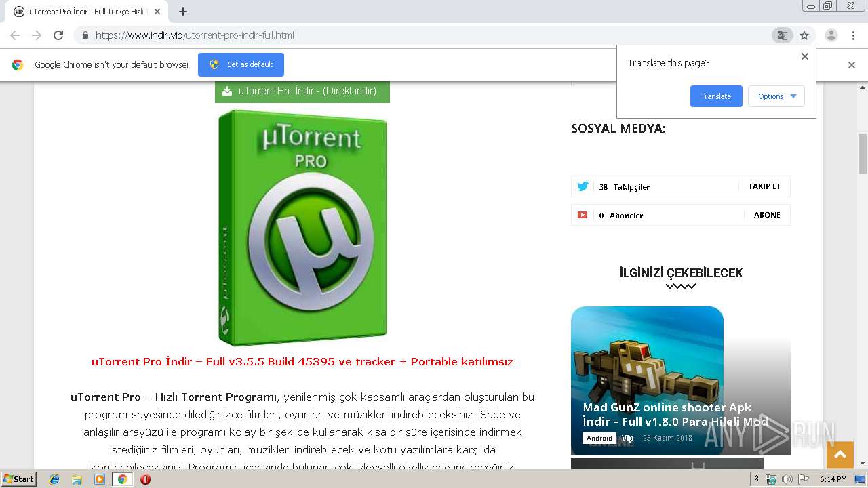Click the browser back arrow
The height and width of the screenshot is (488, 868).
(x=15, y=35)
